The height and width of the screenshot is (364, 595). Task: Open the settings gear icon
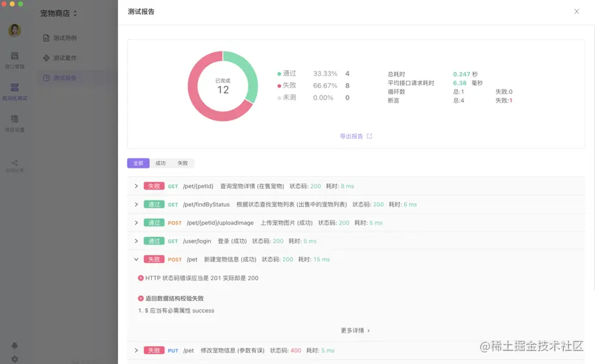[14, 359]
